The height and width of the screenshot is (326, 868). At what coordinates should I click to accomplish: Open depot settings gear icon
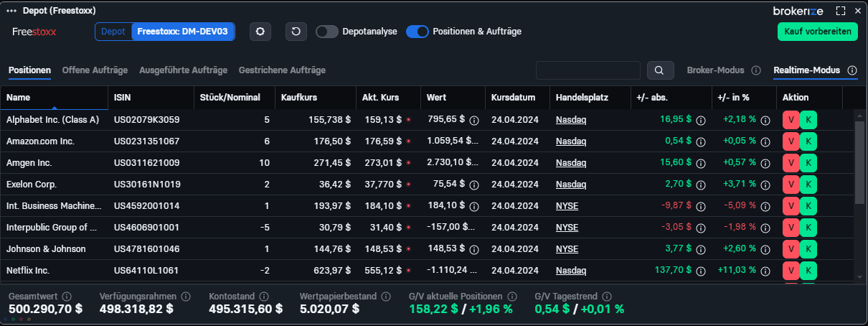point(260,32)
